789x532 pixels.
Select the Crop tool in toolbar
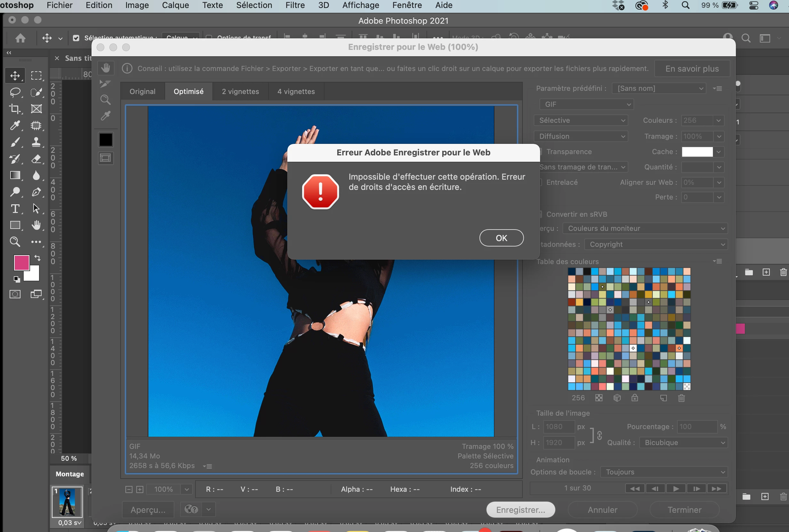click(15, 109)
